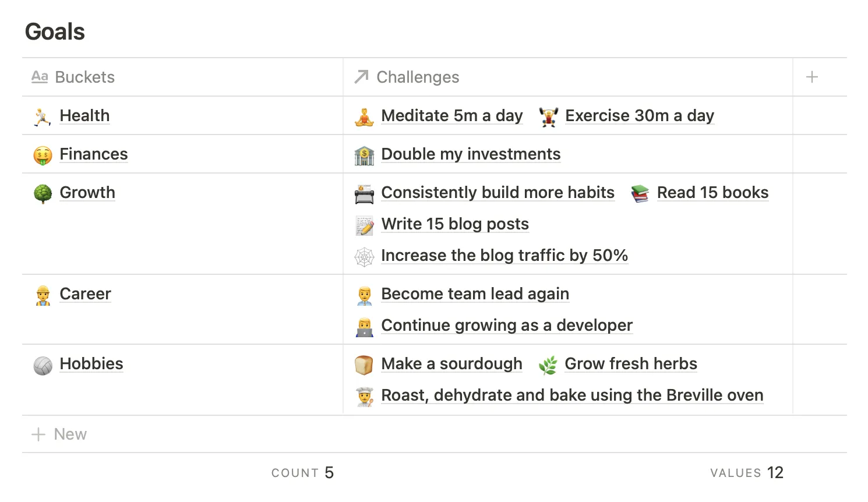Open the Become team lead again page
The image size is (868, 502).
point(475,294)
